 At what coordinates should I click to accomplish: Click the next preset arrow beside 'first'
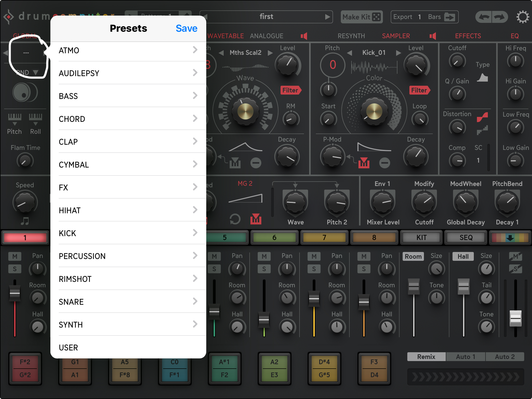pyautogui.click(x=328, y=17)
